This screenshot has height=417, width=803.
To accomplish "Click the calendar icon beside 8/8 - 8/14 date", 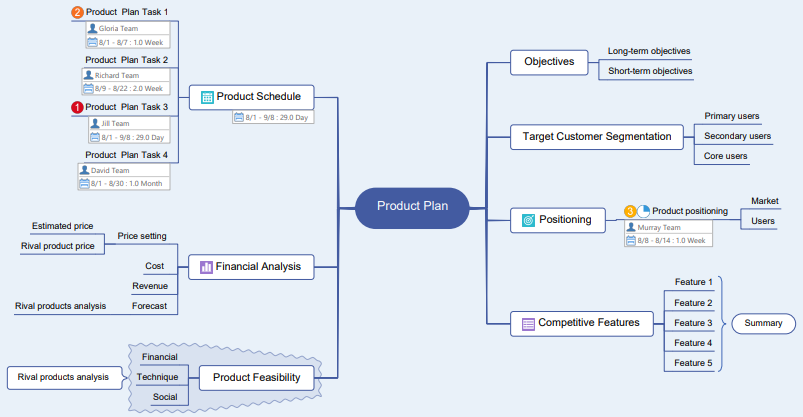I will pyautogui.click(x=632, y=241).
